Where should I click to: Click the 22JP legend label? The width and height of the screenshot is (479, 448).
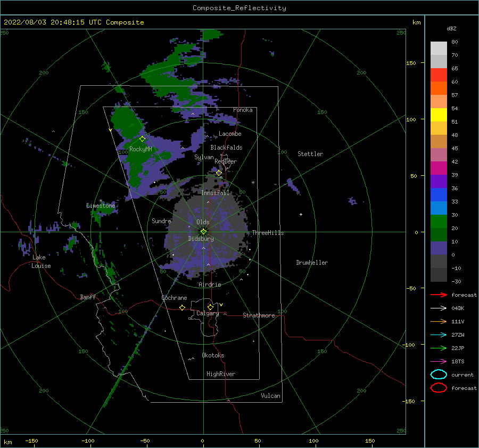(x=458, y=348)
